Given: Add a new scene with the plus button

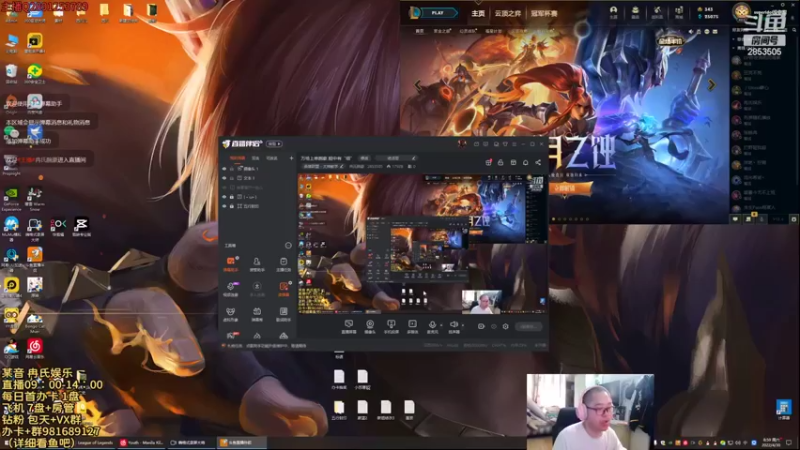Looking at the screenshot, I should (291, 158).
